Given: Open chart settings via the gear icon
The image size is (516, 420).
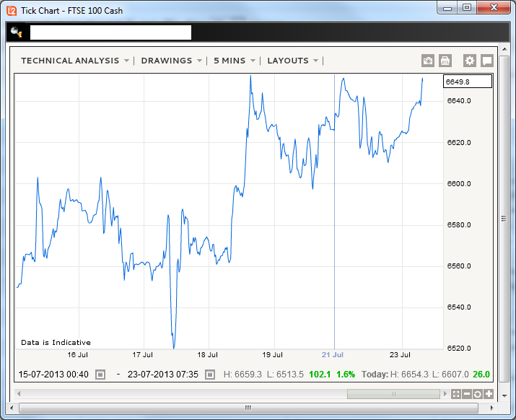Looking at the screenshot, I should pos(470,61).
